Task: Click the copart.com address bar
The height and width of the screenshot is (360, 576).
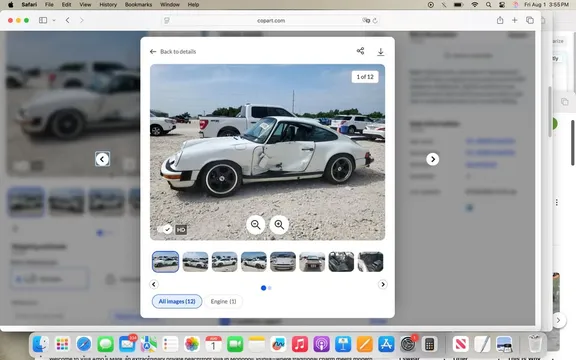Action: pyautogui.click(x=271, y=21)
